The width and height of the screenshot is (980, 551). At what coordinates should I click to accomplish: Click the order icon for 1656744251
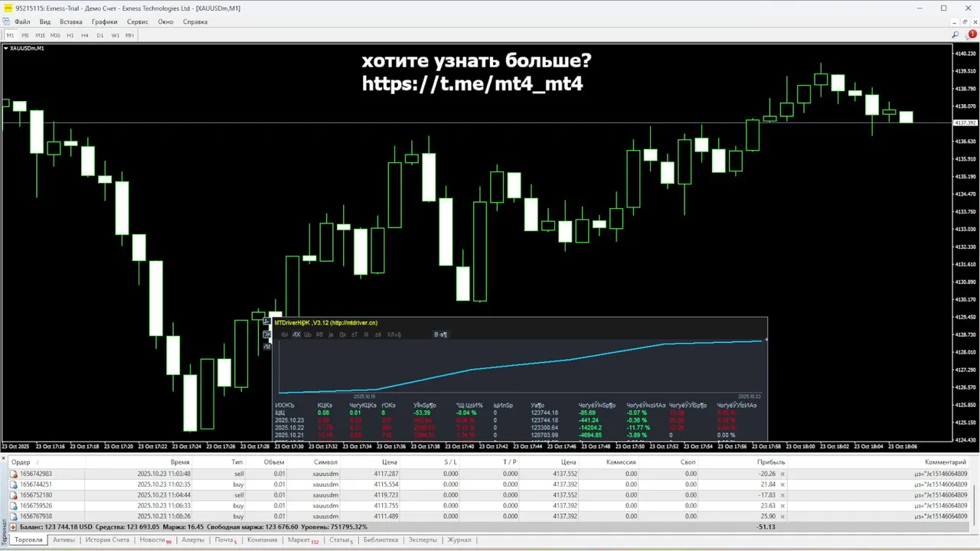[x=14, y=484]
